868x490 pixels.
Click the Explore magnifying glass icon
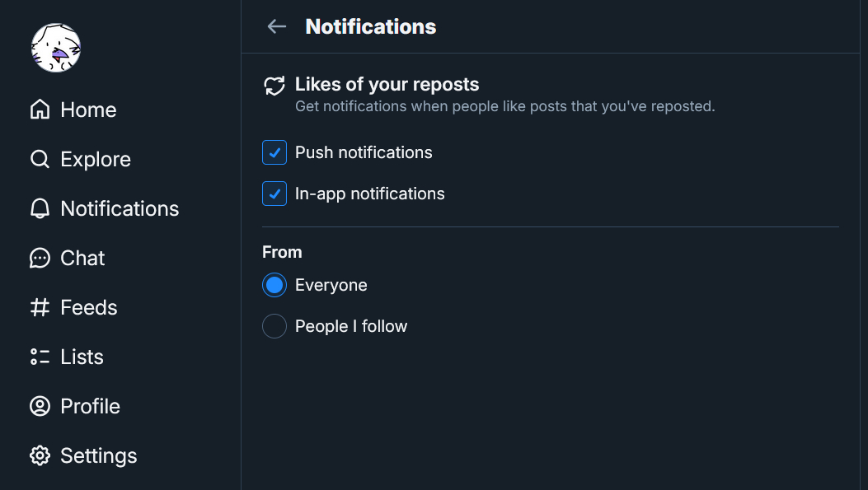point(40,159)
